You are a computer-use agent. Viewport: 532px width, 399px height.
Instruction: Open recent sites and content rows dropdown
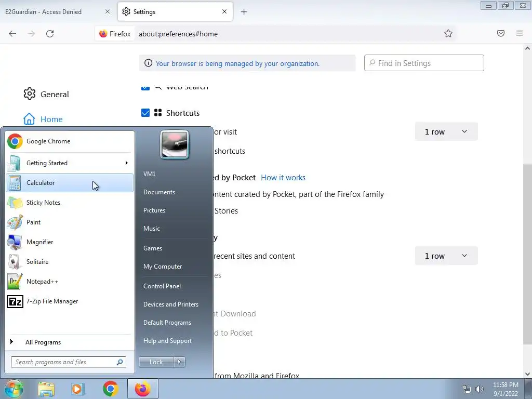[446, 256]
